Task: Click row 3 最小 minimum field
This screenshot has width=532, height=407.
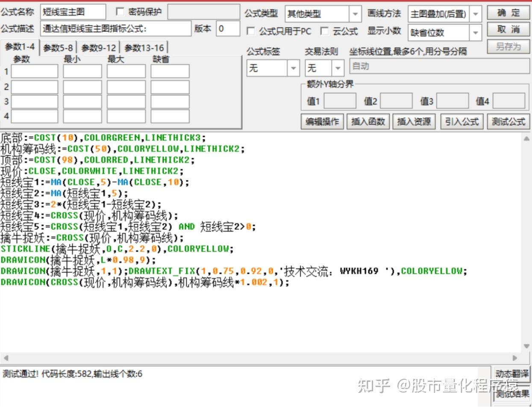Action: [x=82, y=102]
